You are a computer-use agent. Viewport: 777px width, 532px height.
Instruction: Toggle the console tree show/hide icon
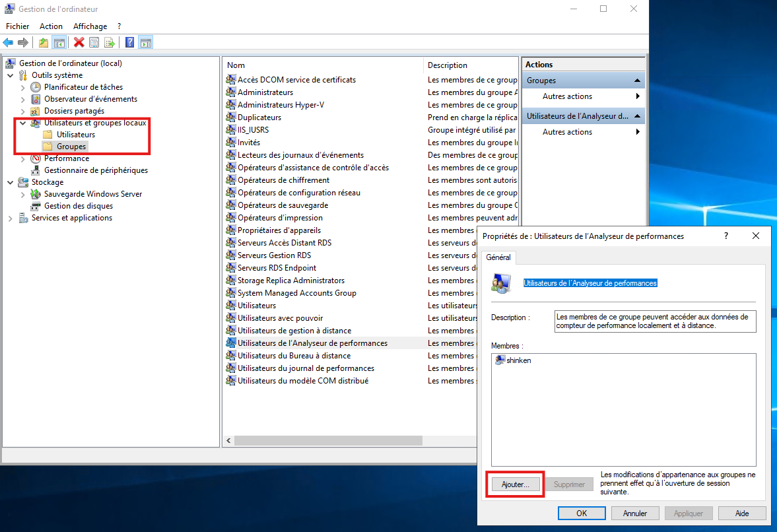[59, 43]
